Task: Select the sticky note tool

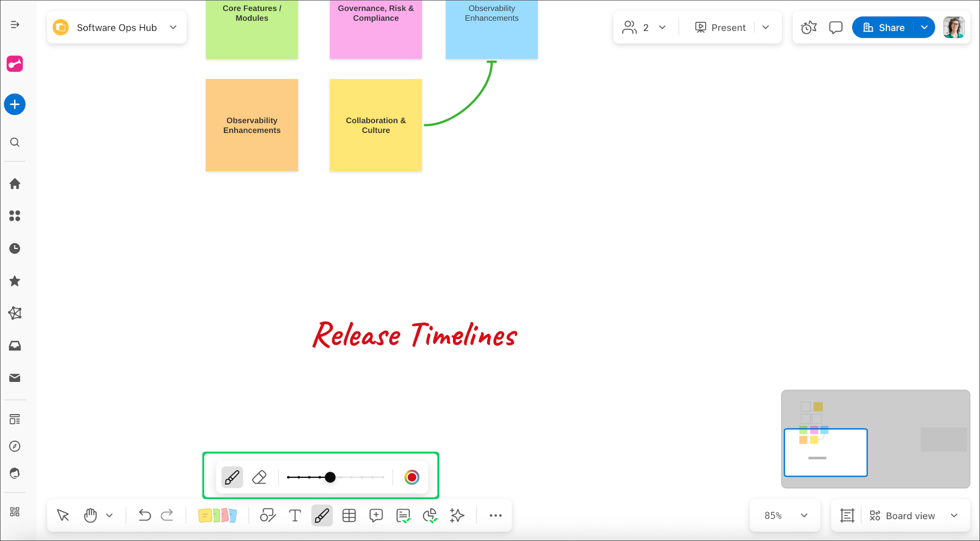Action: [x=218, y=515]
